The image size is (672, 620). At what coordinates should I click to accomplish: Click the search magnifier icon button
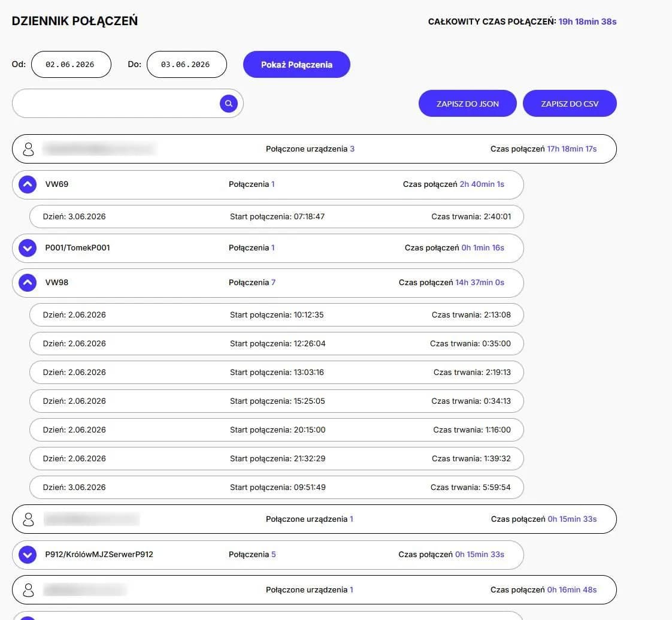click(229, 103)
